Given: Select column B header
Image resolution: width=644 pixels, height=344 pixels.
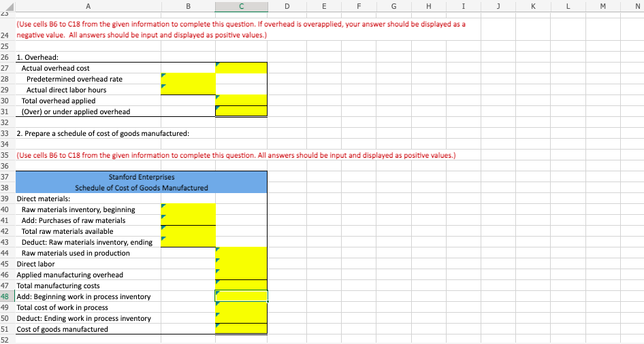Looking at the screenshot, I should tap(188, 5).
